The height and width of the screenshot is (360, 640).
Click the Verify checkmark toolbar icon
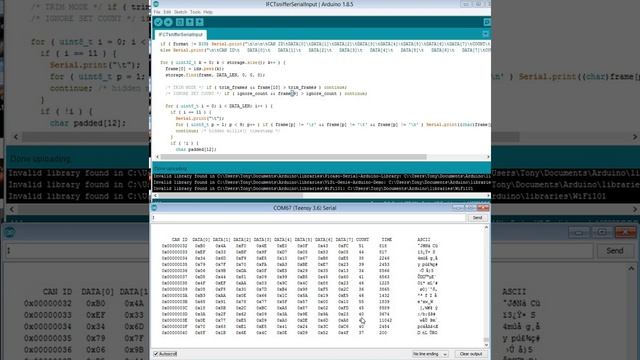(158, 22)
